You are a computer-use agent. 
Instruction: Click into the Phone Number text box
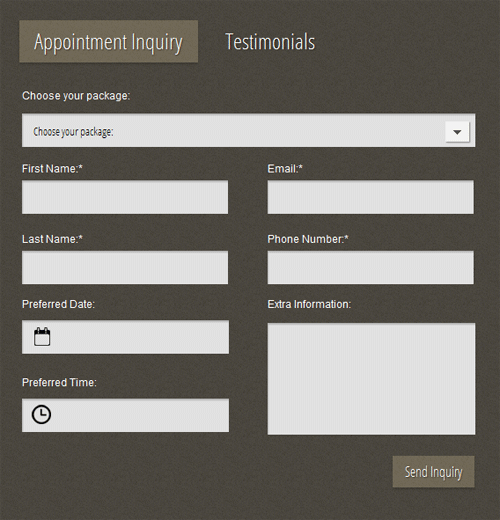click(x=370, y=267)
